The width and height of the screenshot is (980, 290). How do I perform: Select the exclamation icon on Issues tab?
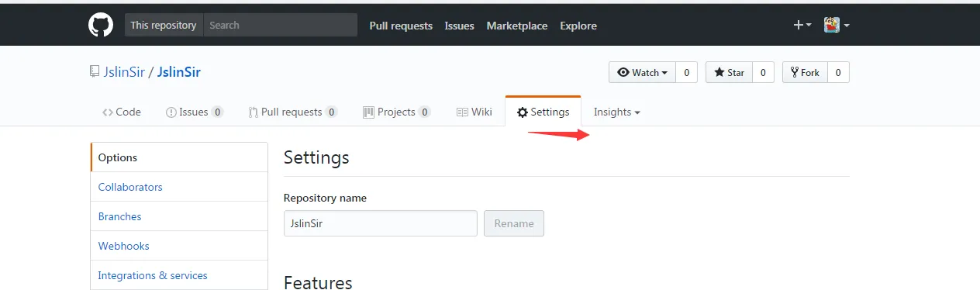point(171,112)
